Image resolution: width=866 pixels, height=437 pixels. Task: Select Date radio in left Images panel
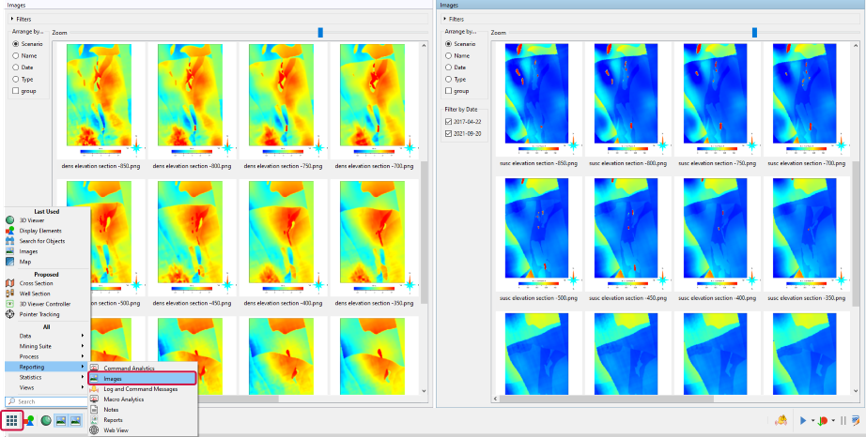tap(16, 67)
